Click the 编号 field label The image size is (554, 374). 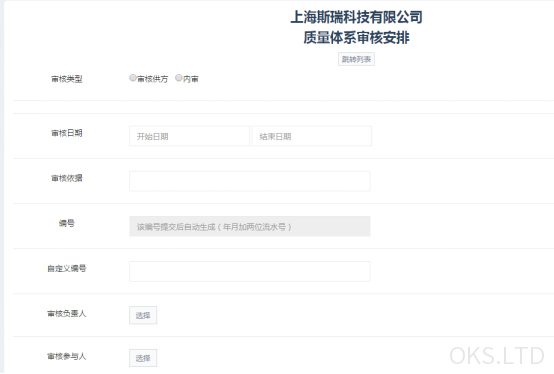coord(66,223)
